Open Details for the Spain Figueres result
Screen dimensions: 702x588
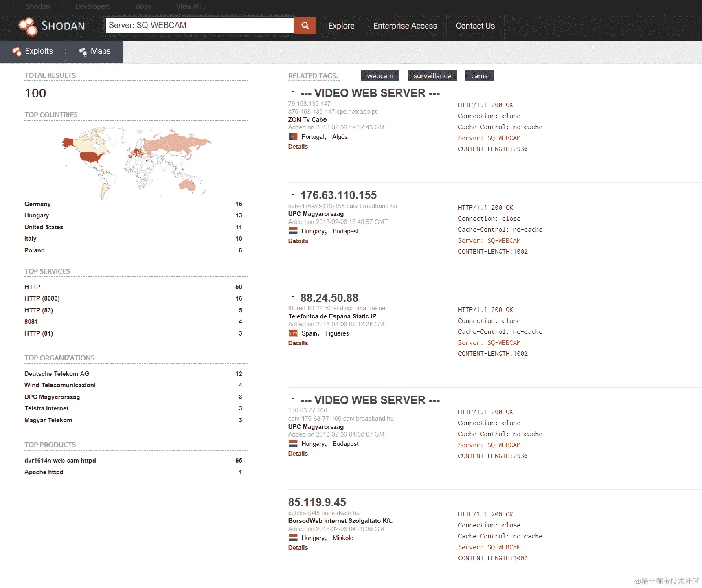[x=298, y=343]
